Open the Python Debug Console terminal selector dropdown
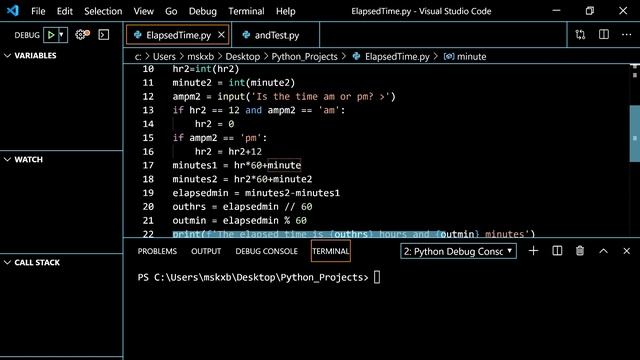Image resolution: width=640 pixels, height=360 pixels. (x=458, y=251)
